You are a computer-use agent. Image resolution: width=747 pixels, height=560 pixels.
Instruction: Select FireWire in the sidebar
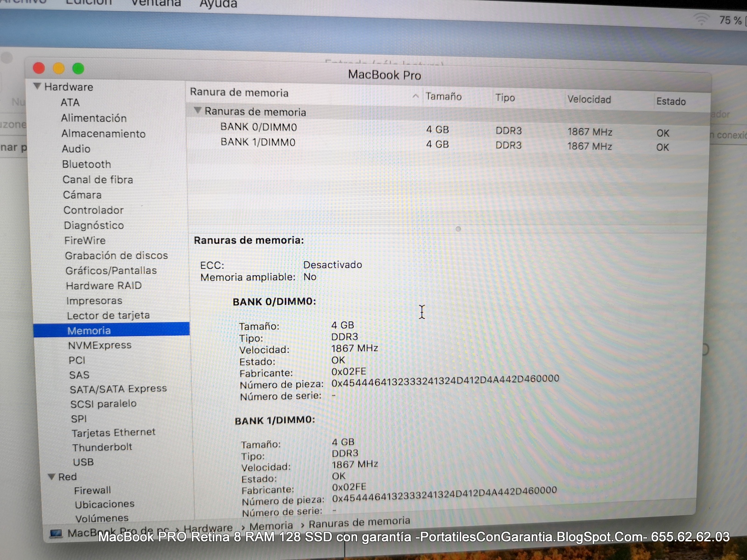(85, 240)
